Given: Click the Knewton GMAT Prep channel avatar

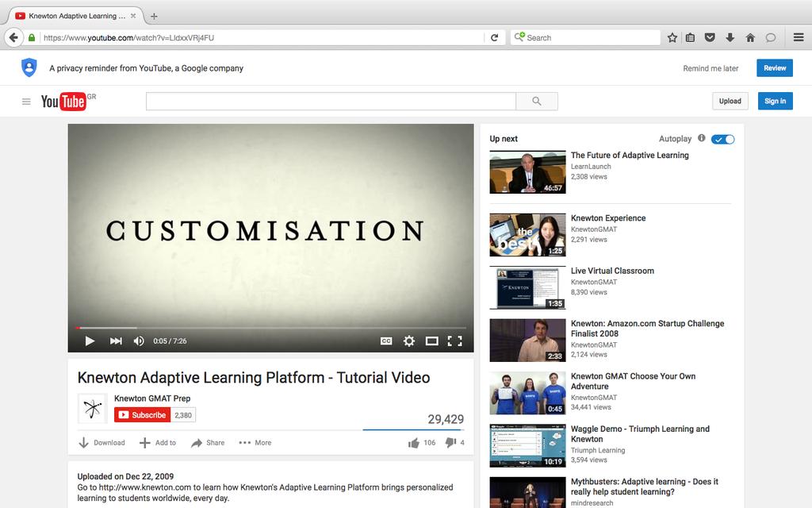Looking at the screenshot, I should pyautogui.click(x=92, y=409).
